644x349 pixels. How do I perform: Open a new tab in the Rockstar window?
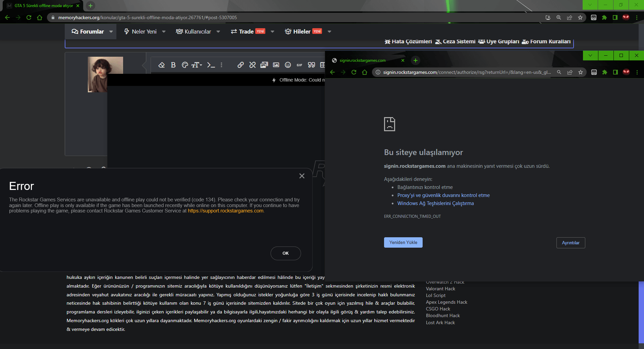(x=416, y=60)
